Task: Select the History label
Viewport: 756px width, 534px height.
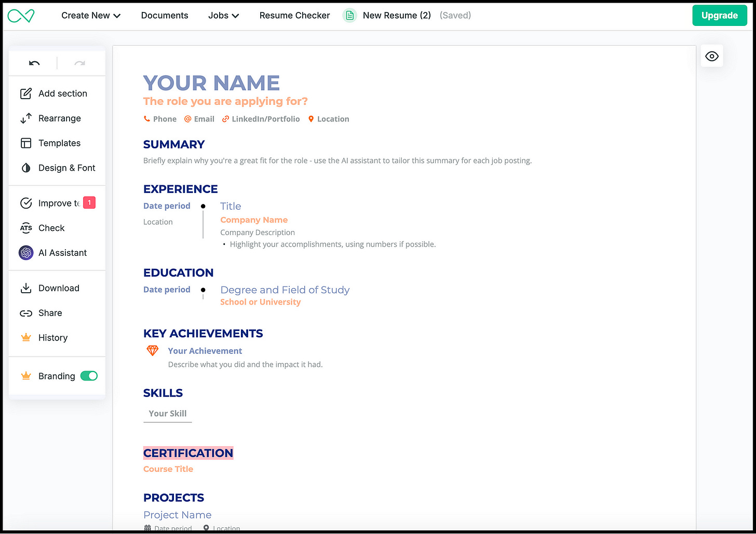Action: click(53, 338)
